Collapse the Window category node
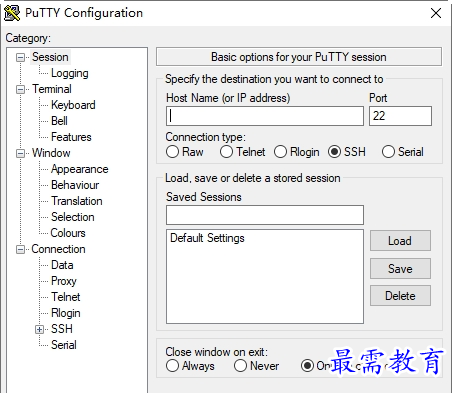The height and width of the screenshot is (393, 452). pos(20,153)
